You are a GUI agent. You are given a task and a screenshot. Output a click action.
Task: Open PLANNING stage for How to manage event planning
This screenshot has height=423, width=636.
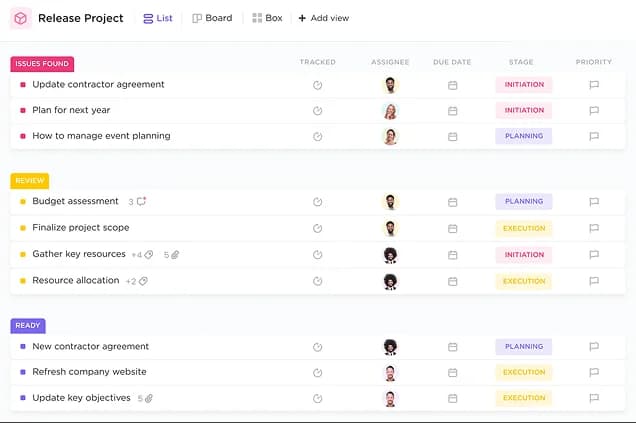524,136
